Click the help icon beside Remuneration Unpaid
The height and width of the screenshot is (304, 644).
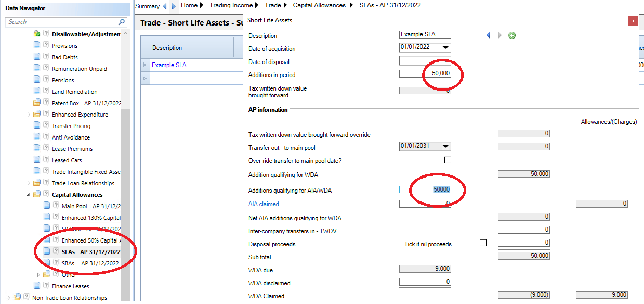(46, 69)
